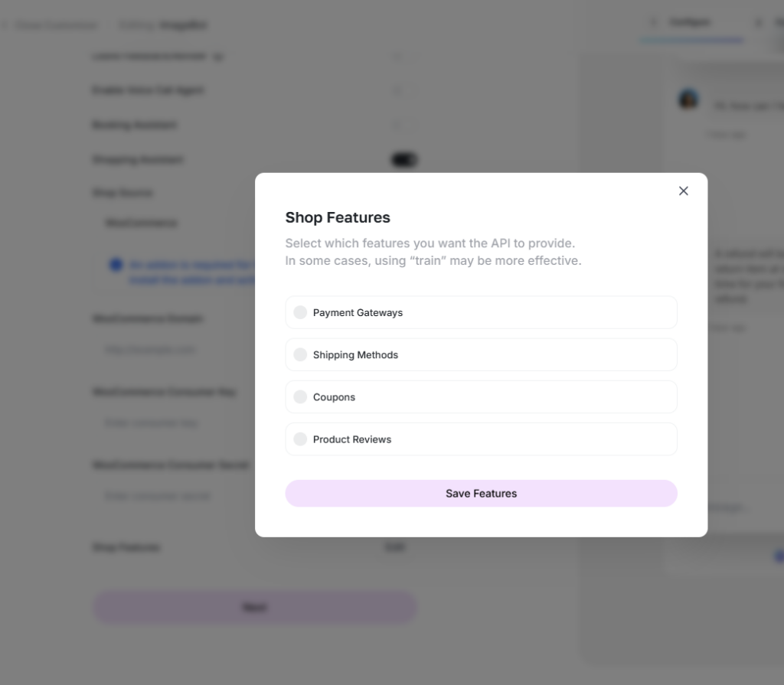Click the blue info icon in addon notice

tap(116, 265)
